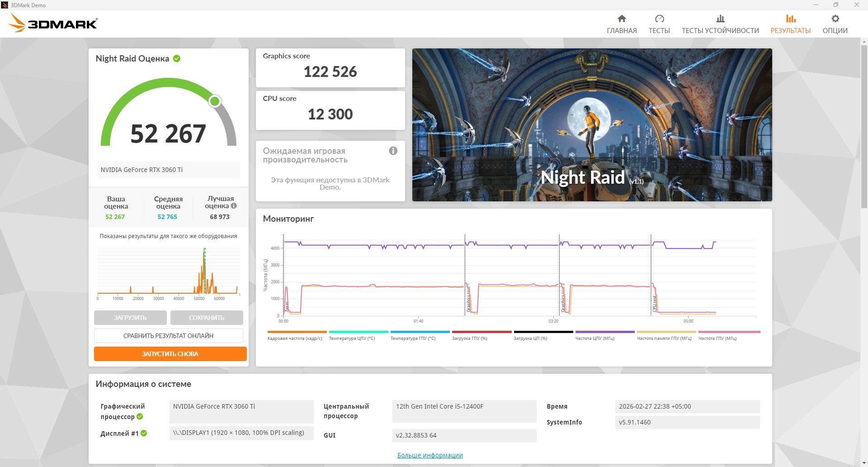The width and height of the screenshot is (868, 467).
Task: Click the 3DMark Demo app icon in title bar
Action: [5, 5]
